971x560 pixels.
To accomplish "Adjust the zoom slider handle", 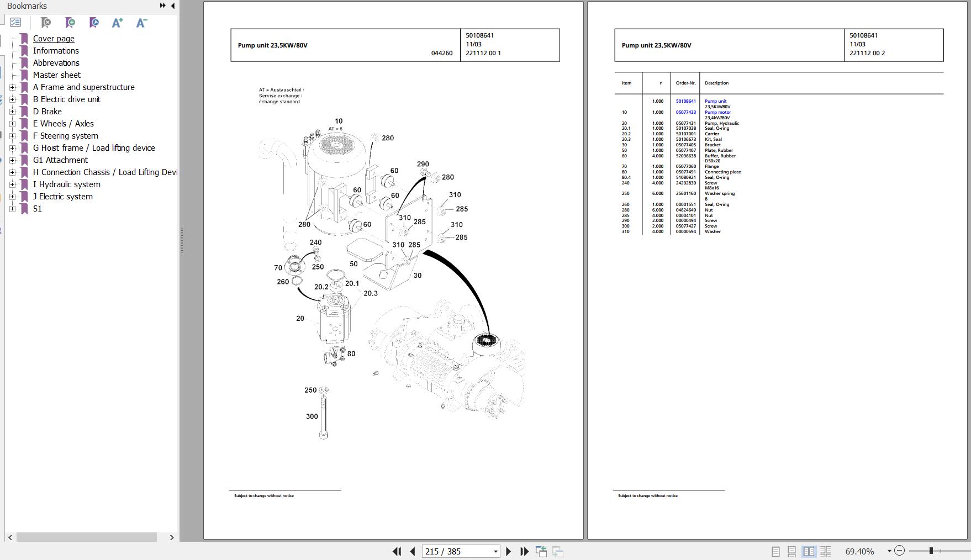I will 931,551.
